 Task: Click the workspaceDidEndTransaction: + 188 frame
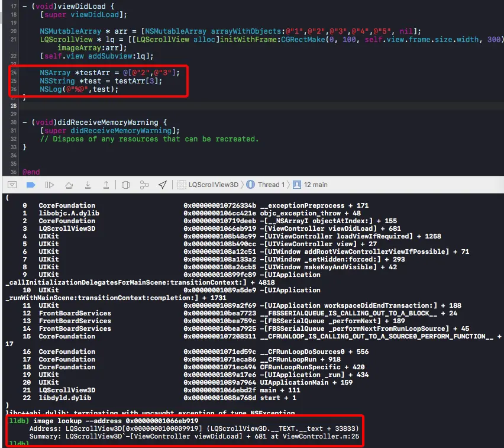tap(242, 305)
